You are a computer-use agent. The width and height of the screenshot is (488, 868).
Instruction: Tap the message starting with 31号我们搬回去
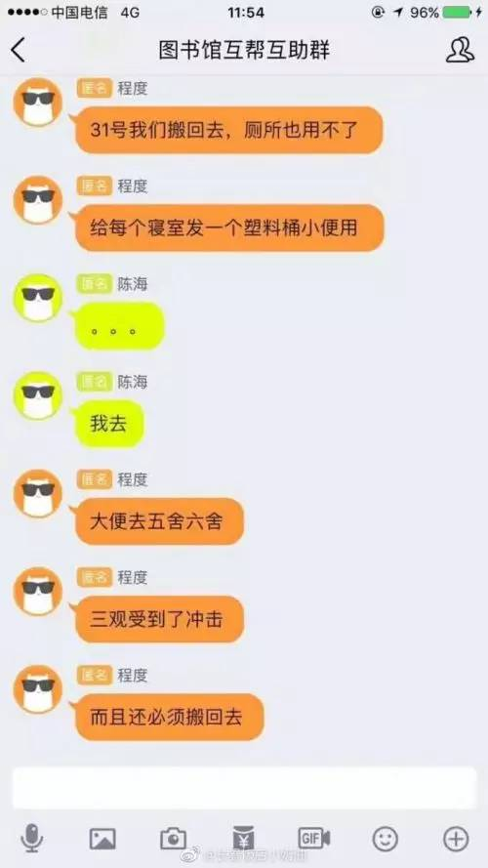coord(229,130)
